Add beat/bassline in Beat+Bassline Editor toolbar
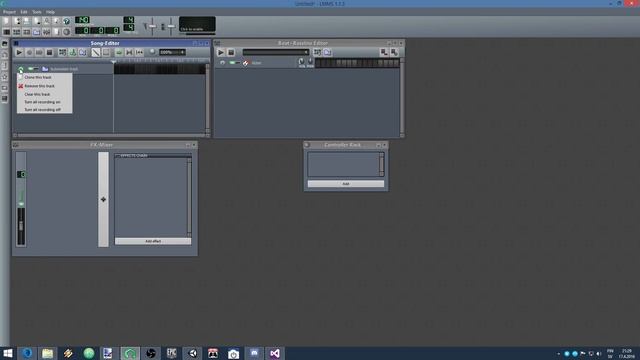 (x=317, y=52)
